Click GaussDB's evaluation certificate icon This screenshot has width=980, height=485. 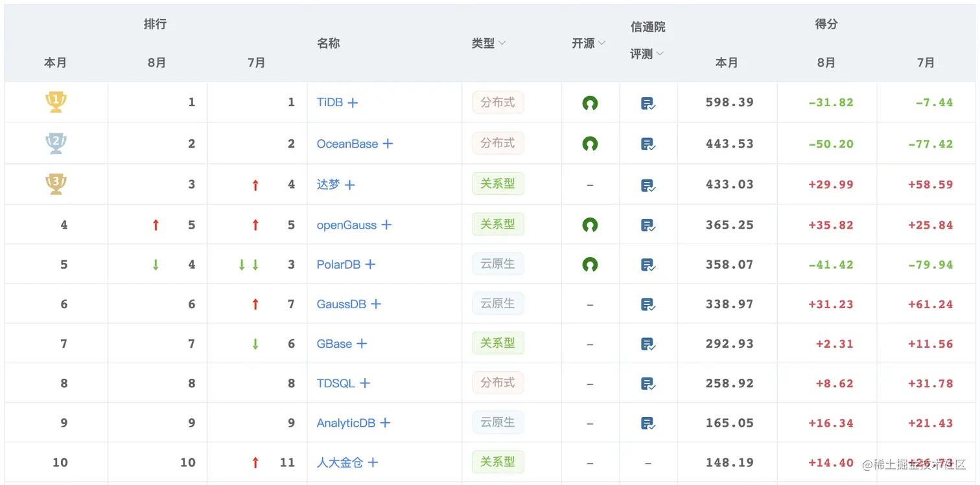[x=648, y=304]
